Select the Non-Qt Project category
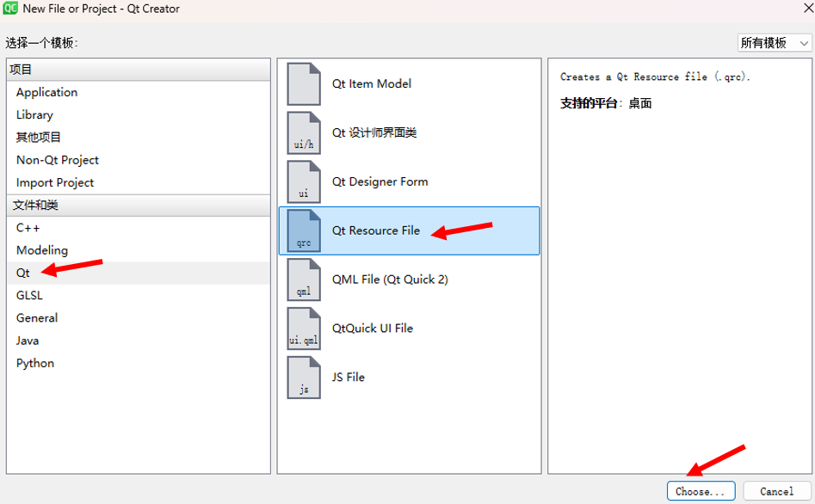Screen dimensions: 815x504 [x=139, y=160]
